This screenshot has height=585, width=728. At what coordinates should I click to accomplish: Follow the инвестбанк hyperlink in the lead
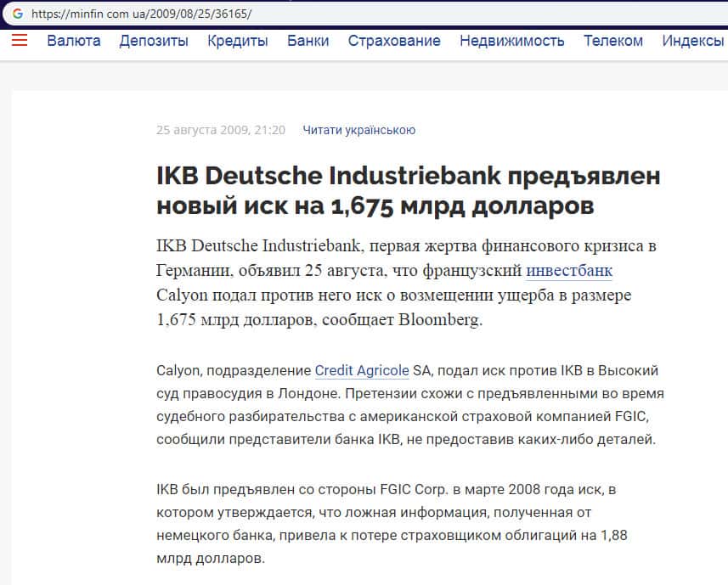coord(569,270)
